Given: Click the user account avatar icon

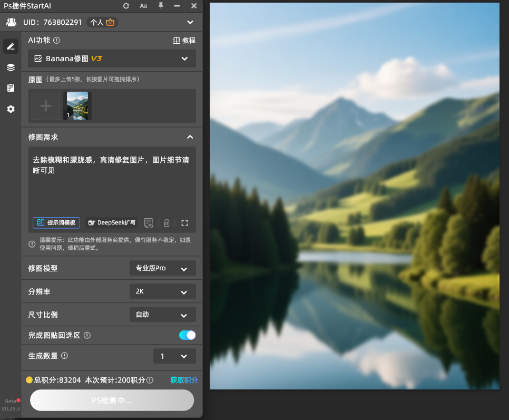Looking at the screenshot, I should tap(12, 22).
